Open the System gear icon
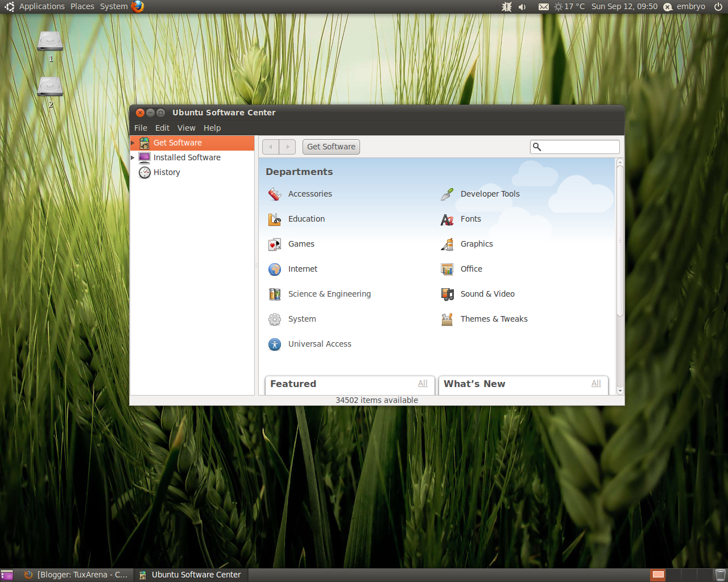 275,319
